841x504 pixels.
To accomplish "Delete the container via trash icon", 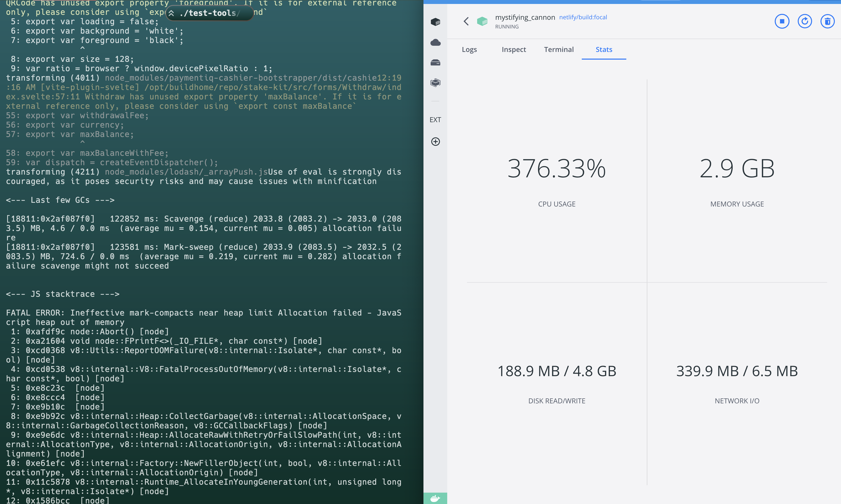I will click(x=828, y=21).
